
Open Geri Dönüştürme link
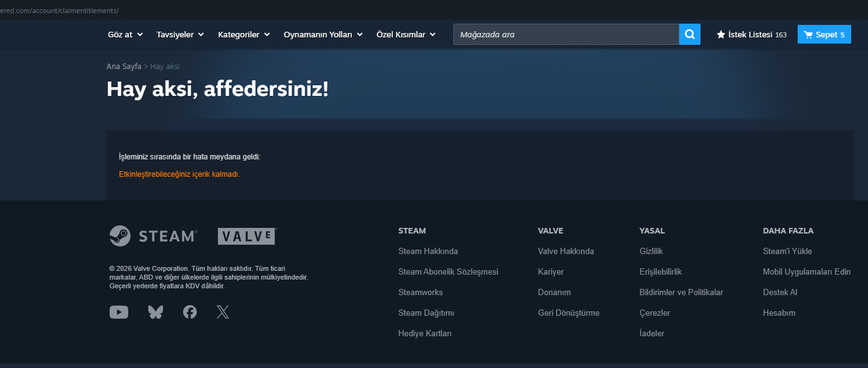coord(568,313)
